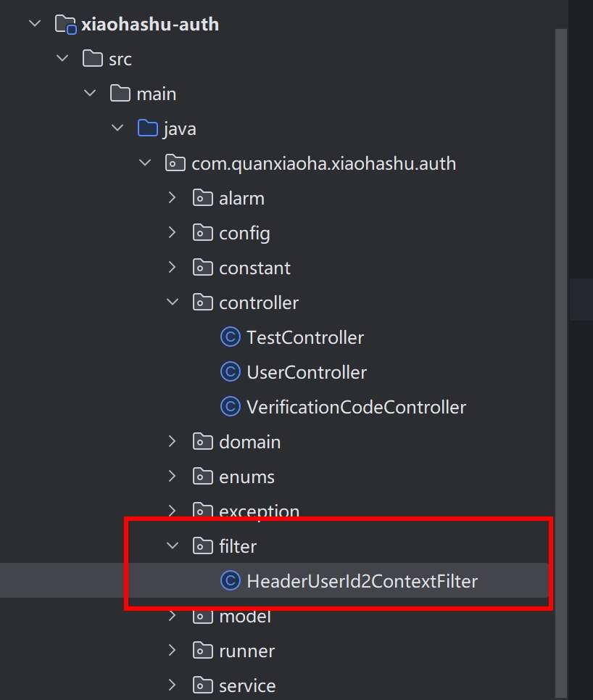This screenshot has width=593, height=700.
Task: Collapse the xiaohashu-auth module node
Action: [x=34, y=24]
